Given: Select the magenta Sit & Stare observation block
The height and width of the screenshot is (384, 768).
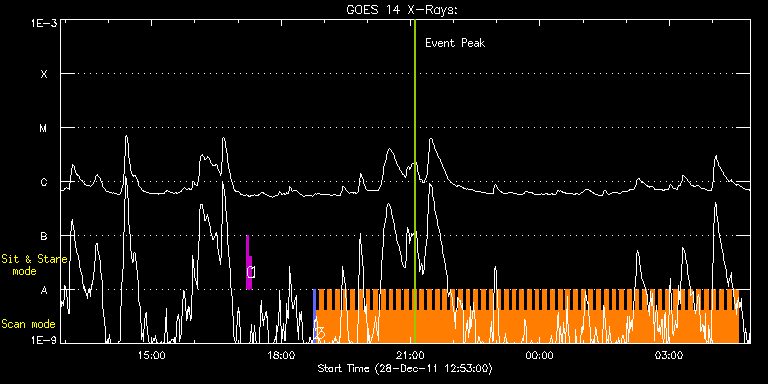Looking at the screenshot, I should (x=249, y=263).
